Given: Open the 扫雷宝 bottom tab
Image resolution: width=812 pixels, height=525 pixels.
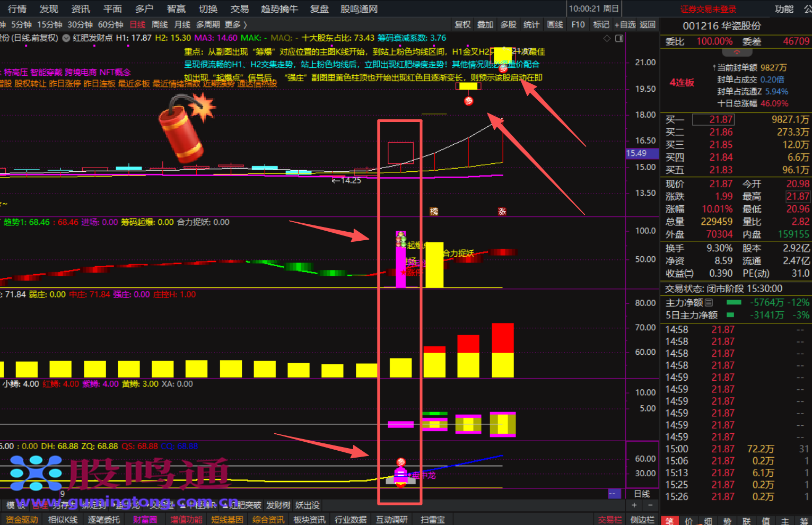Looking at the screenshot, I should [x=433, y=520].
